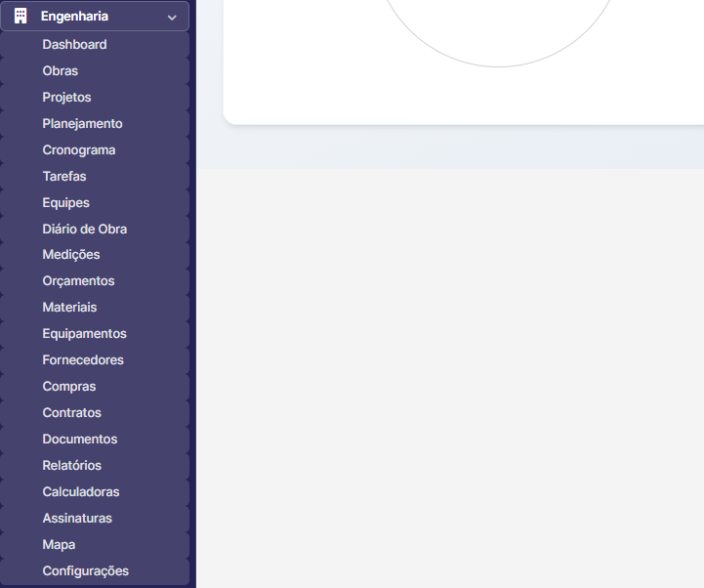Open the Fornecedores page
Screen dimensions: 704x588
(83, 360)
